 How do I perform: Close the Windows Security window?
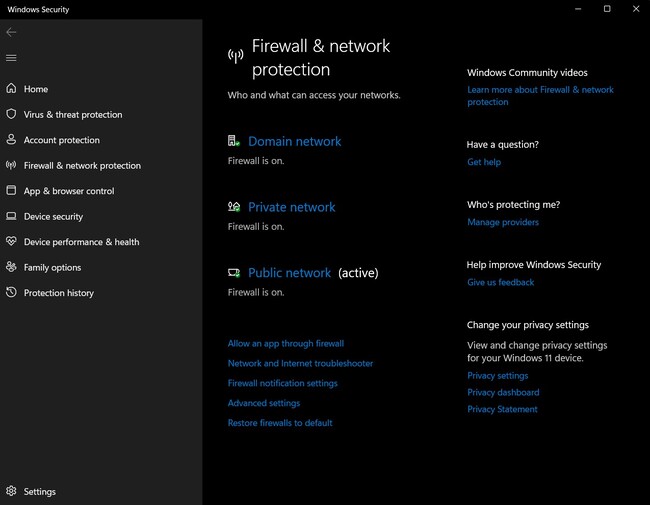click(636, 9)
